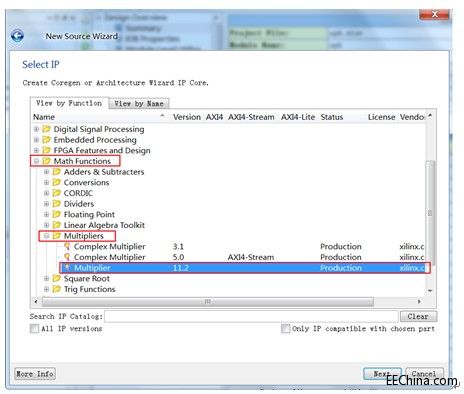Click the Complex Multiplier 5.0 core icon
Viewport: 464px width, 394px height.
(67, 257)
